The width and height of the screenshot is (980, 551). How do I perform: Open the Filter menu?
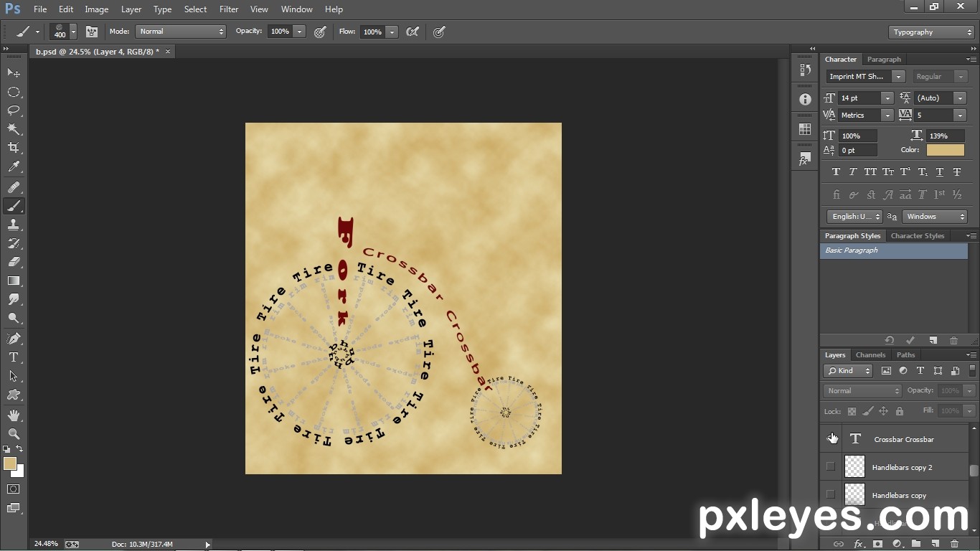point(229,9)
